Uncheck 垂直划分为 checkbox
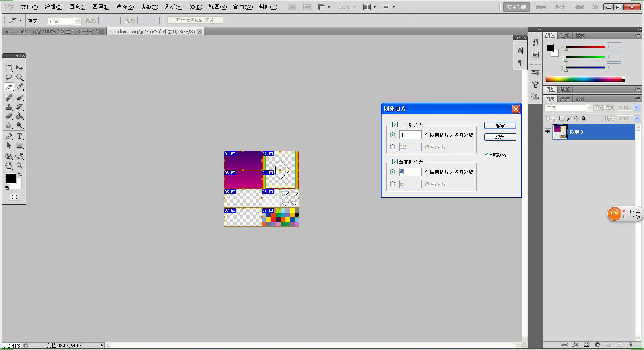 click(395, 162)
